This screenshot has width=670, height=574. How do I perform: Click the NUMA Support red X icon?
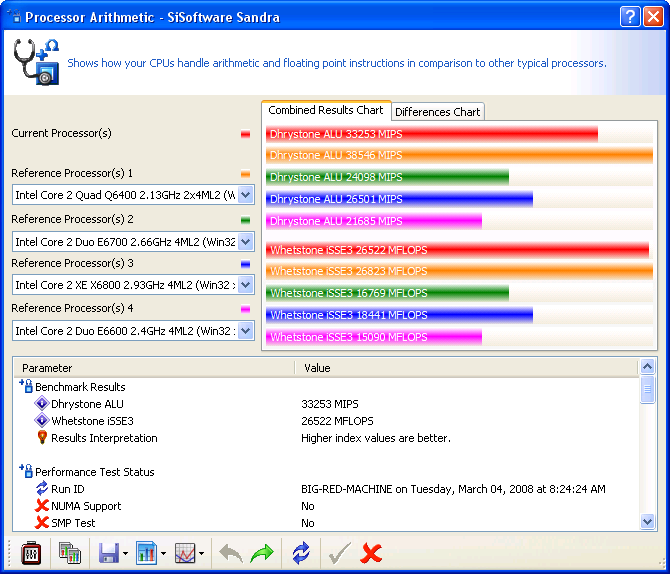pos(42,506)
